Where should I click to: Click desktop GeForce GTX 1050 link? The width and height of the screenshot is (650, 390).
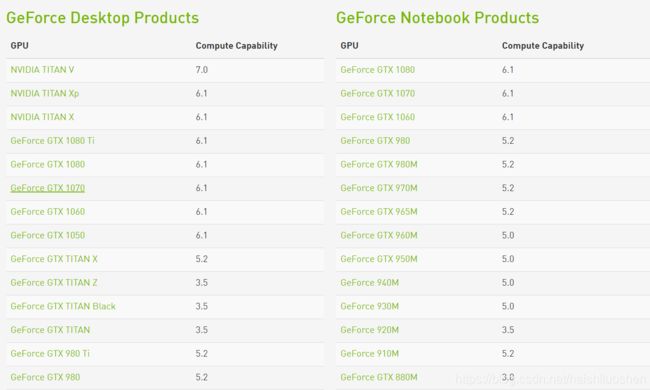point(48,235)
